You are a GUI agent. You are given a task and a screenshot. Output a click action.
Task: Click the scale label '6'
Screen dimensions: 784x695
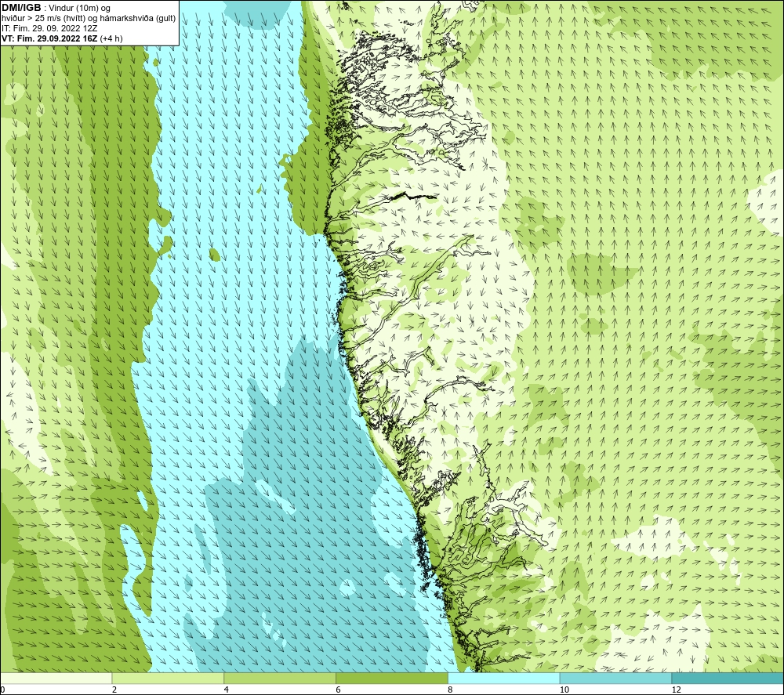pyautogui.click(x=339, y=690)
